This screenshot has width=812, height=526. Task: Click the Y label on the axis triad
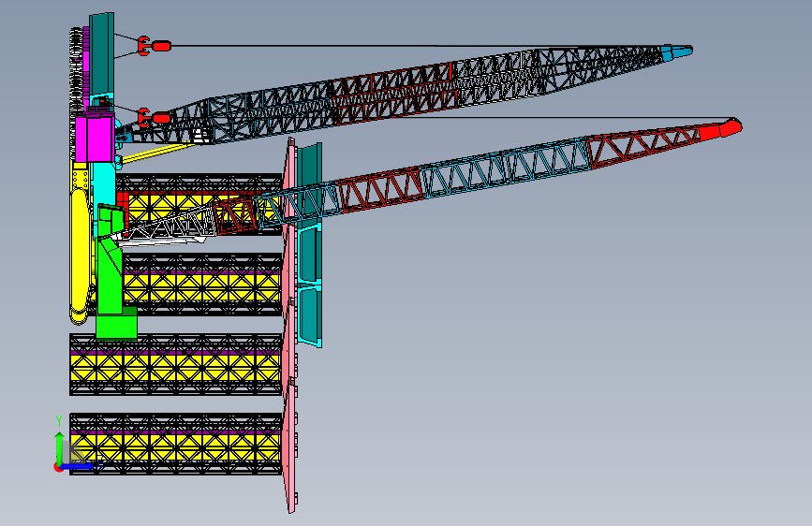coord(59,420)
